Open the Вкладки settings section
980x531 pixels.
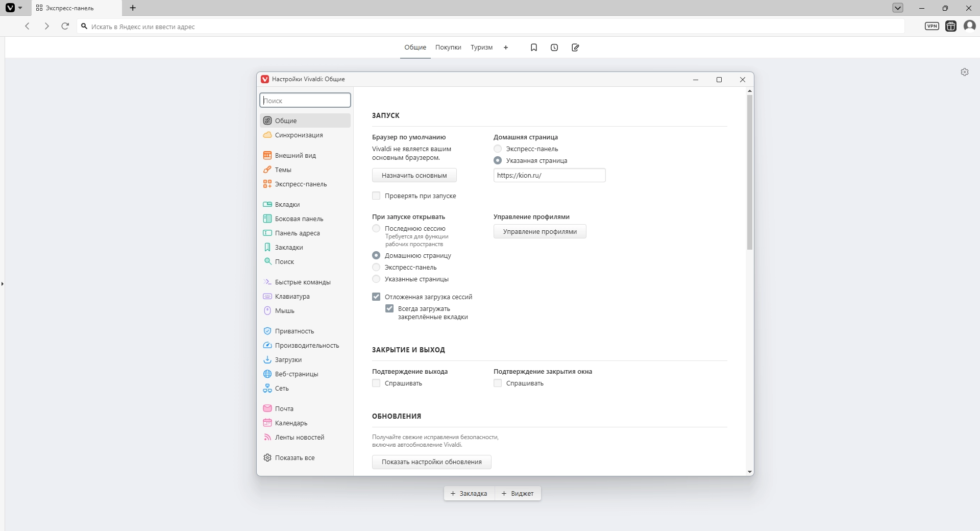[305, 204]
